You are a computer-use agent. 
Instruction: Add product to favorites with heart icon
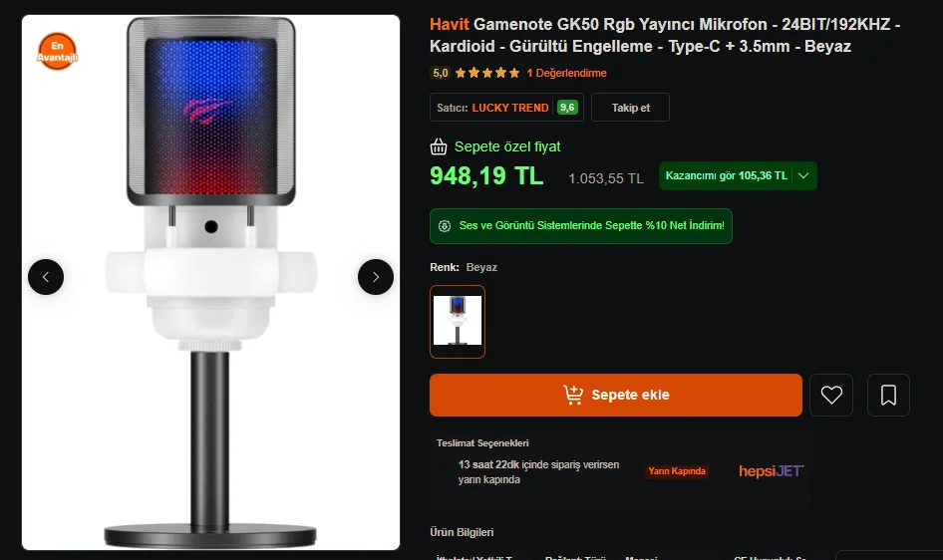point(831,395)
